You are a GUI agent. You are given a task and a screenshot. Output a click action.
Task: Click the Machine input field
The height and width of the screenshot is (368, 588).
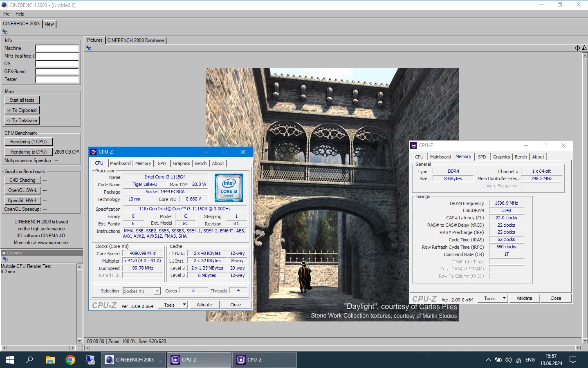[x=57, y=48]
